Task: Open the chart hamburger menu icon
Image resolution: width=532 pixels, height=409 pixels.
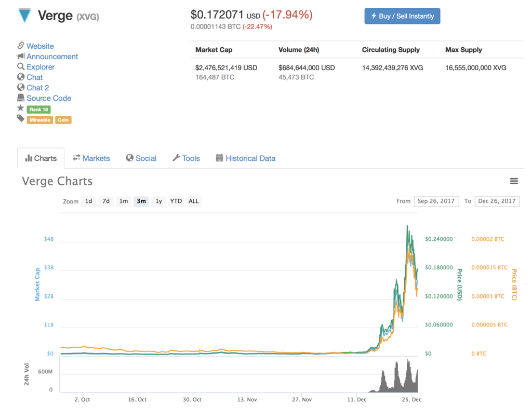Action: pyautogui.click(x=514, y=181)
